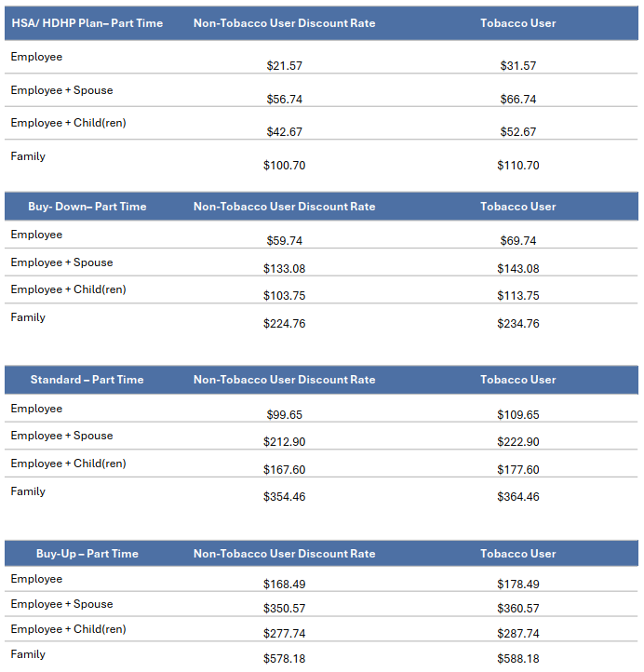Click the $143.08 tobacco user rate

tap(517, 269)
